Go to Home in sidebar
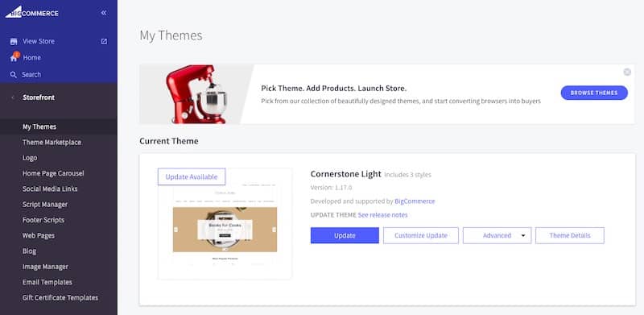 (x=31, y=57)
